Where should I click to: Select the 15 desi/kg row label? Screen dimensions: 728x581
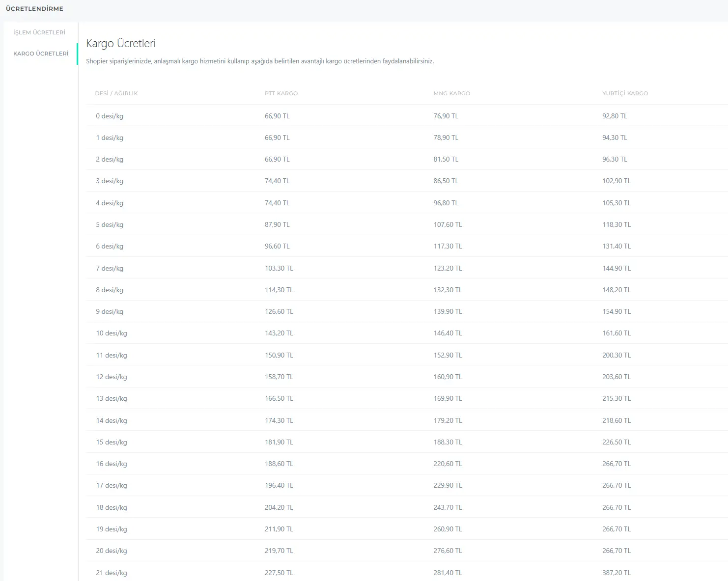click(112, 443)
